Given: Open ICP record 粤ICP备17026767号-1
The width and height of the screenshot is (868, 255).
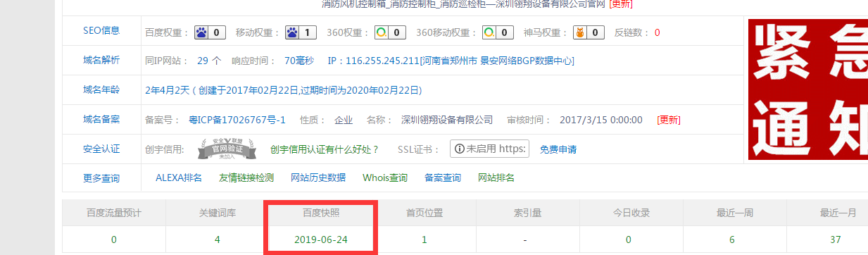Looking at the screenshot, I should pyautogui.click(x=237, y=120).
